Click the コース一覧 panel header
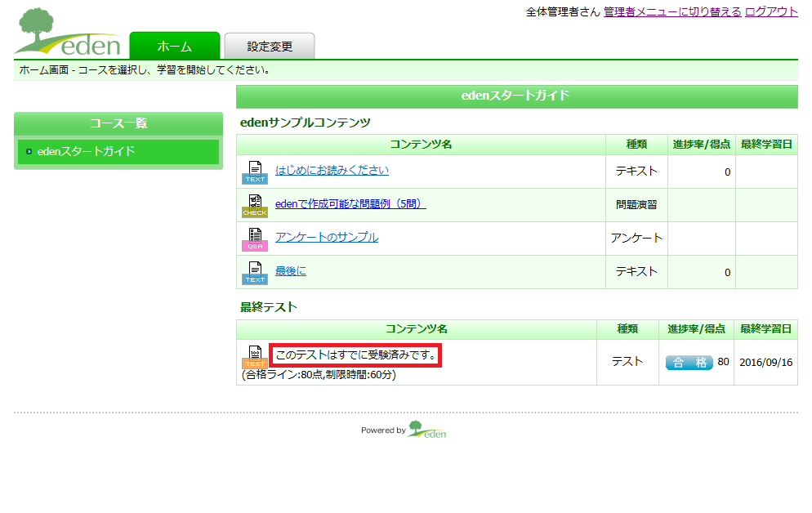 pos(118,123)
